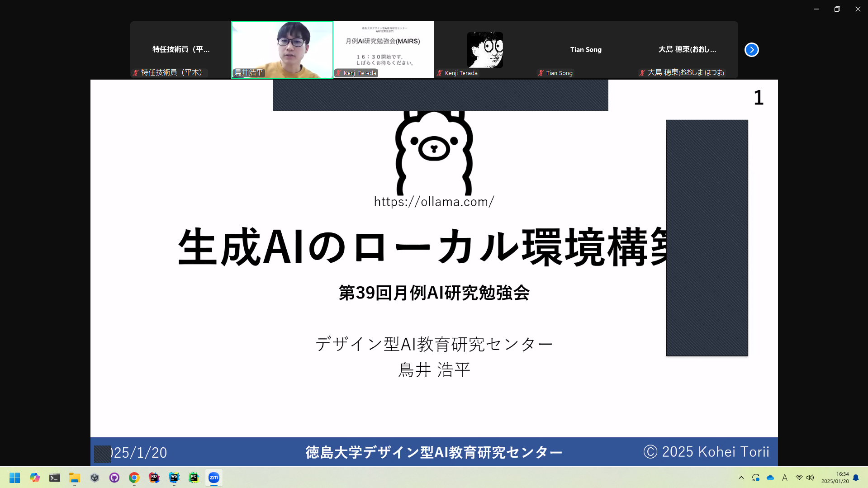Expand hidden system tray icons
The height and width of the screenshot is (488, 868).
coord(741,478)
